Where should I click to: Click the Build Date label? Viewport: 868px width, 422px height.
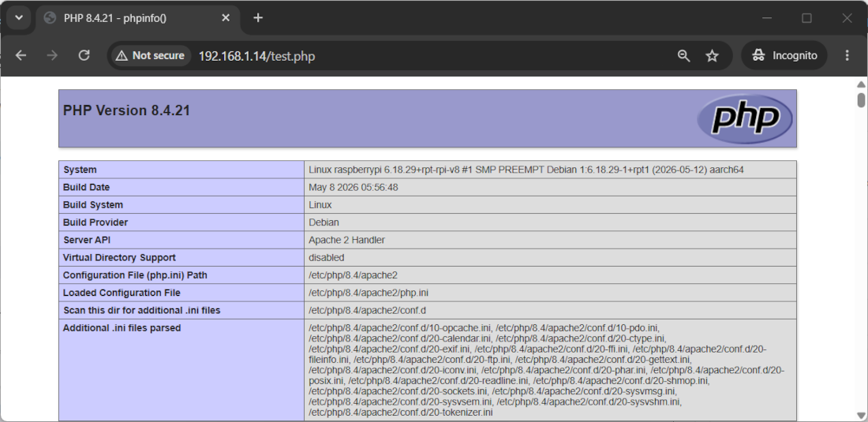coord(86,188)
